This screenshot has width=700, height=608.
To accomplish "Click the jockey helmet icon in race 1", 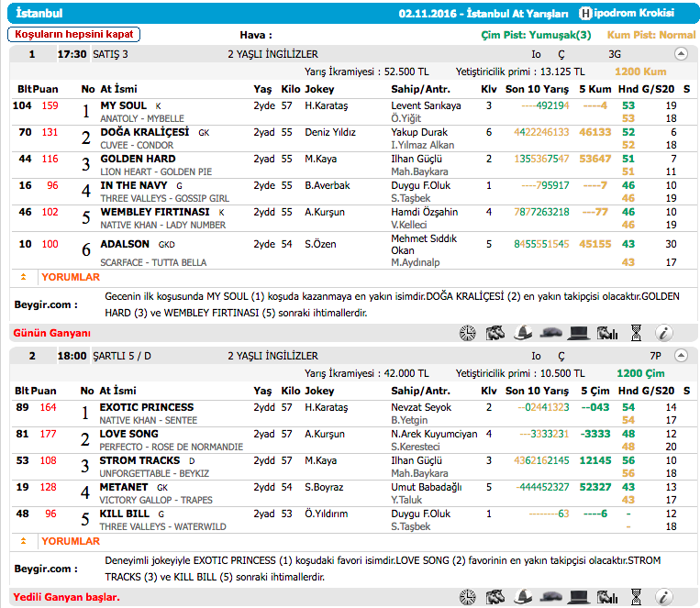I will point(523,333).
